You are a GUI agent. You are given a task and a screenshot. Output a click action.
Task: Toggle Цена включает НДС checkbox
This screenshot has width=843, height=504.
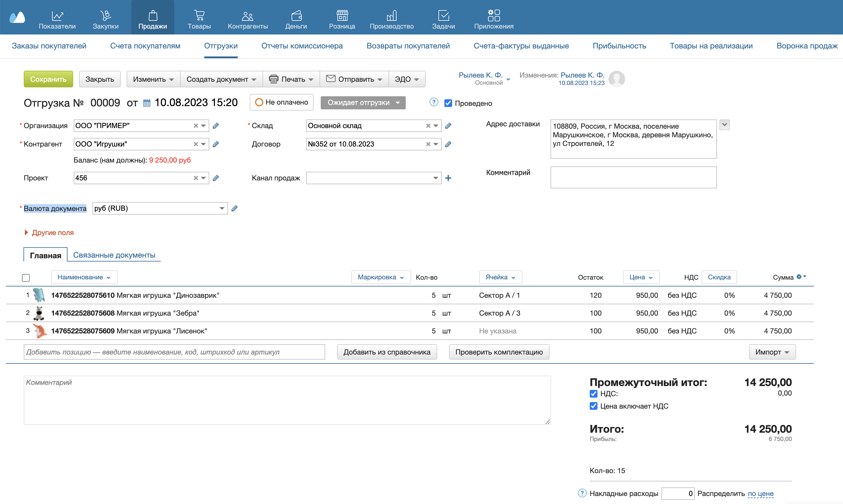coord(593,406)
